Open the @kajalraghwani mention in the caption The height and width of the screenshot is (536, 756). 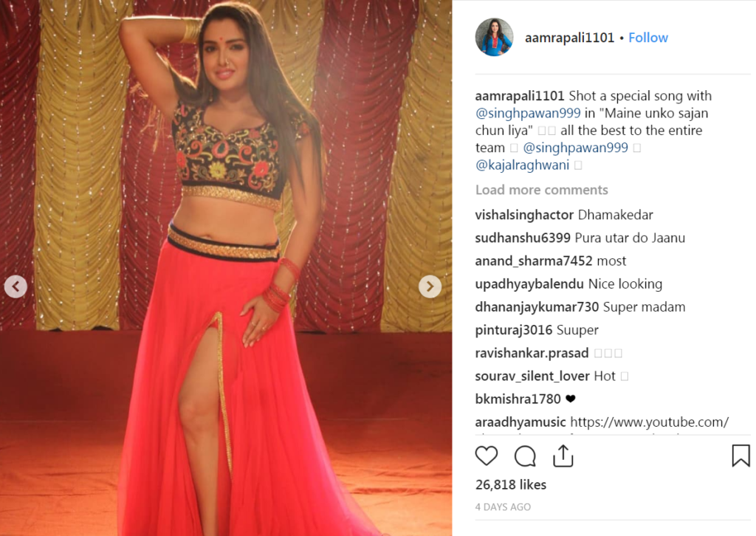522,165
